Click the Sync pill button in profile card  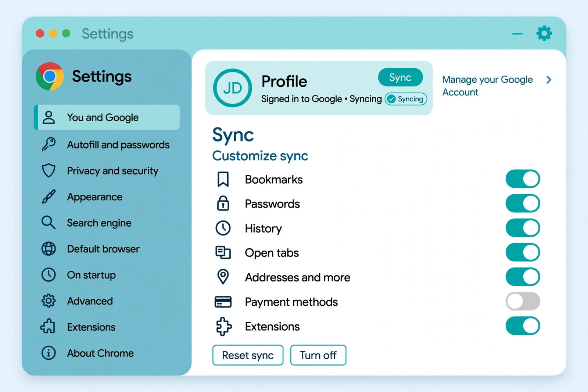(400, 78)
